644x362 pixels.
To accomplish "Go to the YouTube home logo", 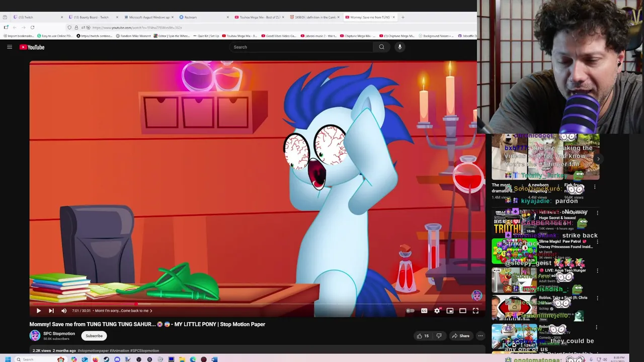I will click(32, 47).
